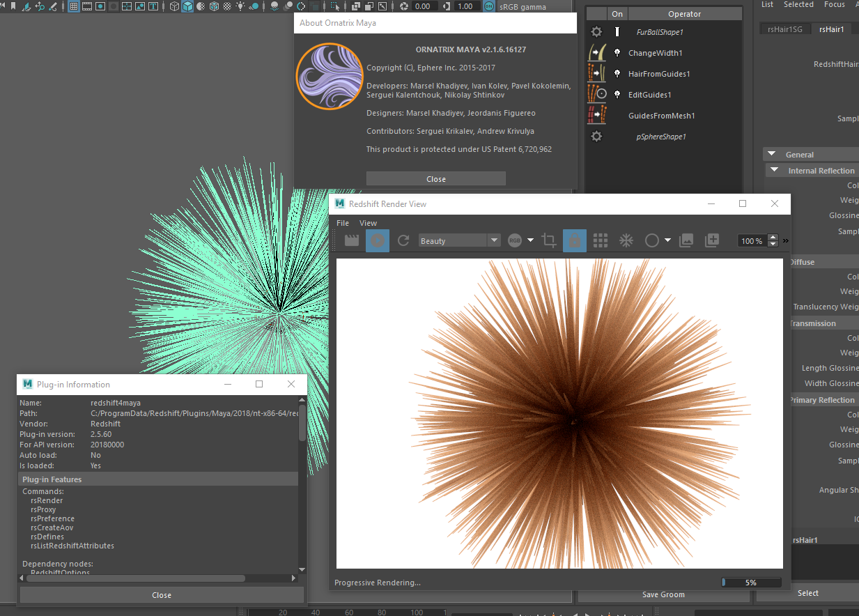The image size is (859, 616).
Task: Toggle the lightbulb for HairFromGuides1
Action: 617,74
